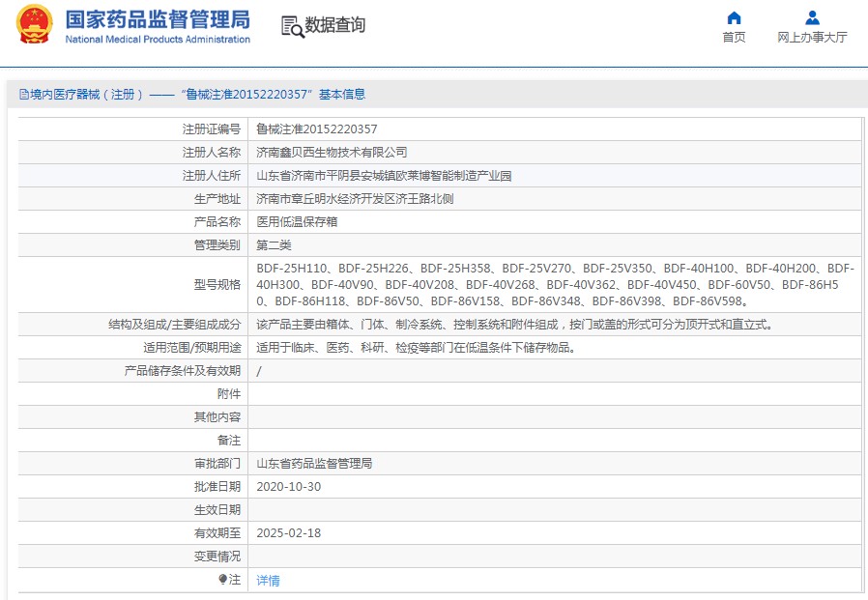
Task: Select approving department 山东省药品监督管理局
Action: (x=314, y=463)
